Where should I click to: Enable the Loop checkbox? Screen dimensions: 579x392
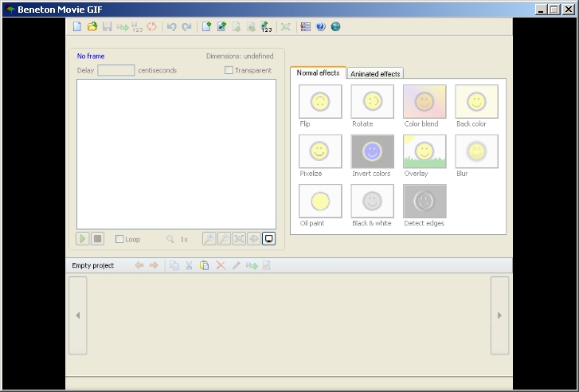[119, 239]
